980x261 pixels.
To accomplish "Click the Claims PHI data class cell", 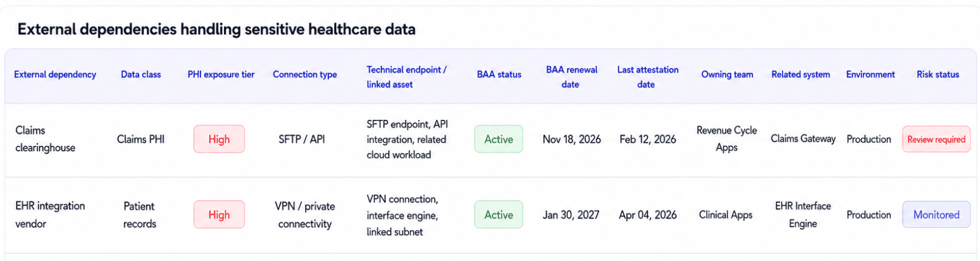I will click(x=140, y=139).
